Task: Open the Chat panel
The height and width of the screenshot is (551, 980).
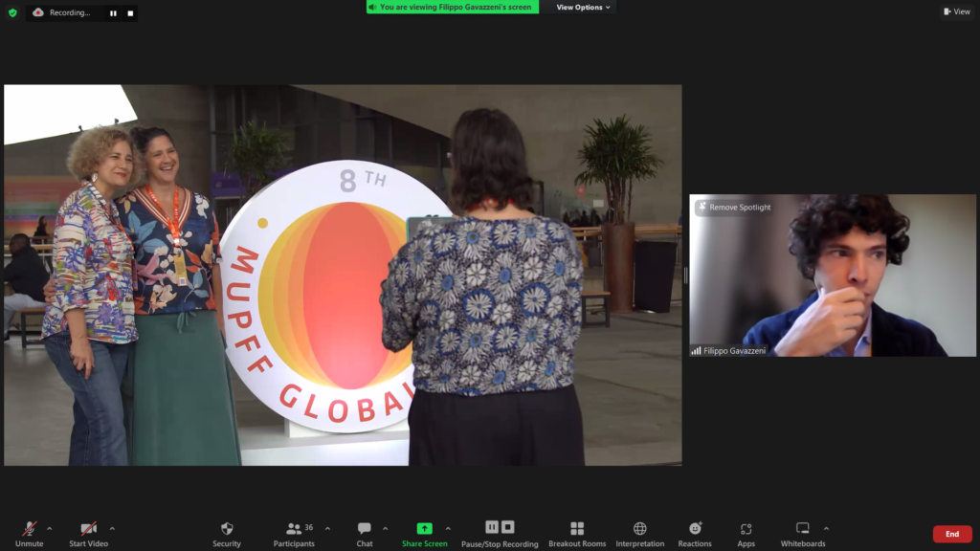Action: (365, 533)
